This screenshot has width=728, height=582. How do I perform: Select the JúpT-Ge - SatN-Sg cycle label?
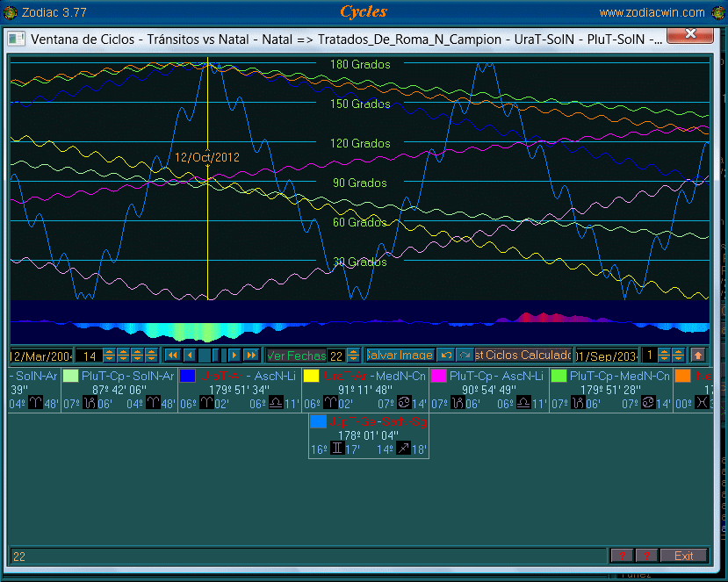[378, 422]
